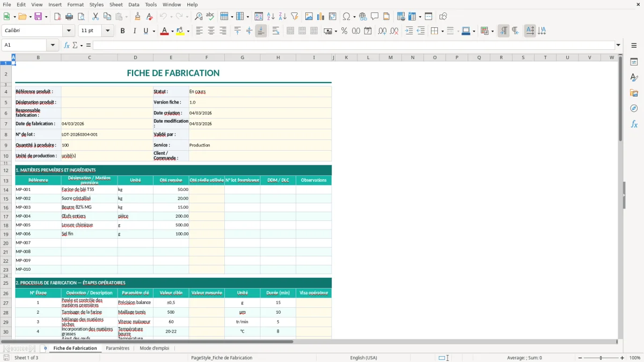Open the Font Size dropdown
The width and height of the screenshot is (644, 362).
108,31
